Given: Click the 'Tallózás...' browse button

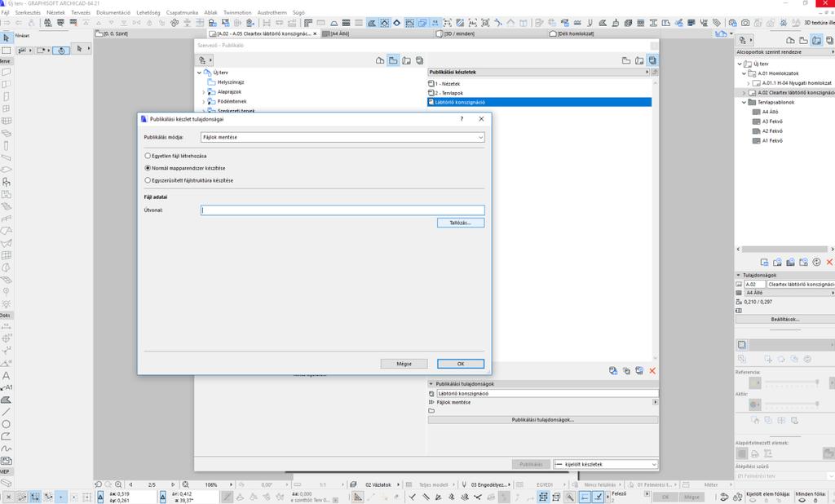Looking at the screenshot, I should coord(461,223).
